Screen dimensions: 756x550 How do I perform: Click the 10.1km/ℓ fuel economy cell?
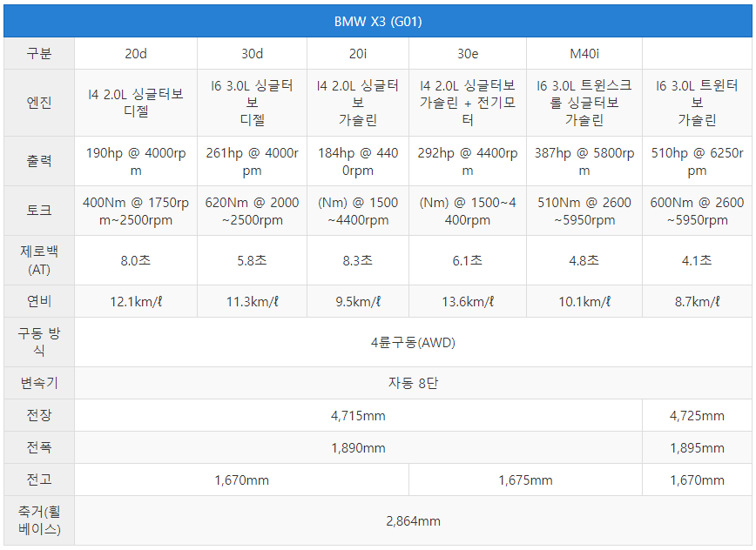(x=584, y=301)
